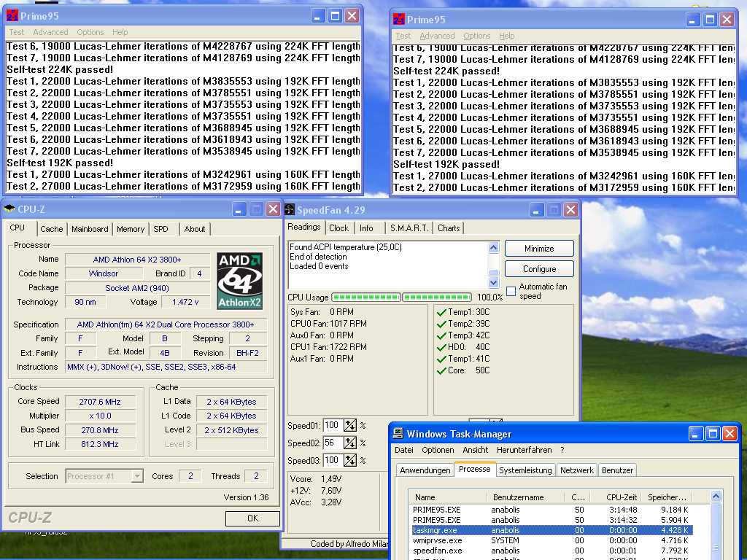The width and height of the screenshot is (747, 560).
Task: Click the Temp3 42C check mark icon
Action: (441, 335)
